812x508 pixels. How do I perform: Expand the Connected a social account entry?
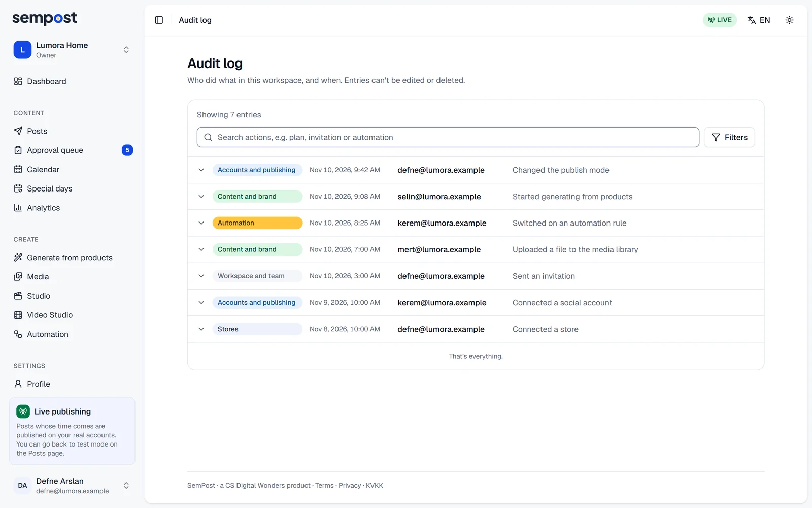click(201, 303)
